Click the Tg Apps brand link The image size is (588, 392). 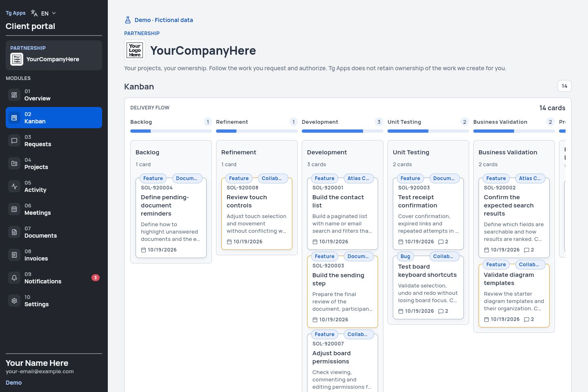(x=16, y=13)
